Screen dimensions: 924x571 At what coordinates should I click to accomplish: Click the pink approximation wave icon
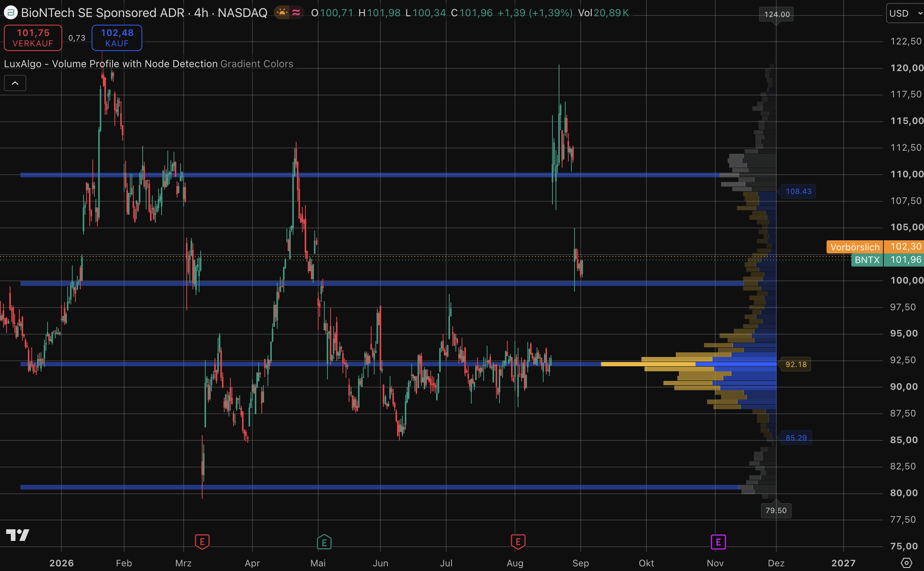pos(296,13)
